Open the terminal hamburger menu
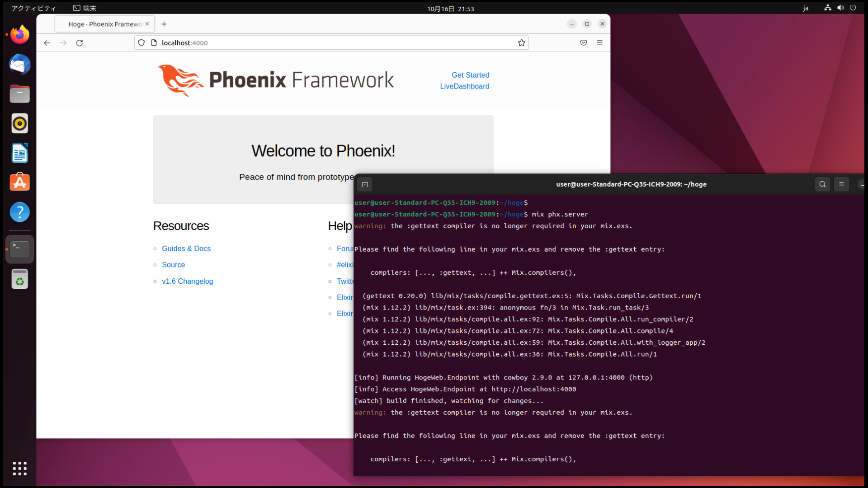Screen dimensions: 868x488 coord(841,184)
